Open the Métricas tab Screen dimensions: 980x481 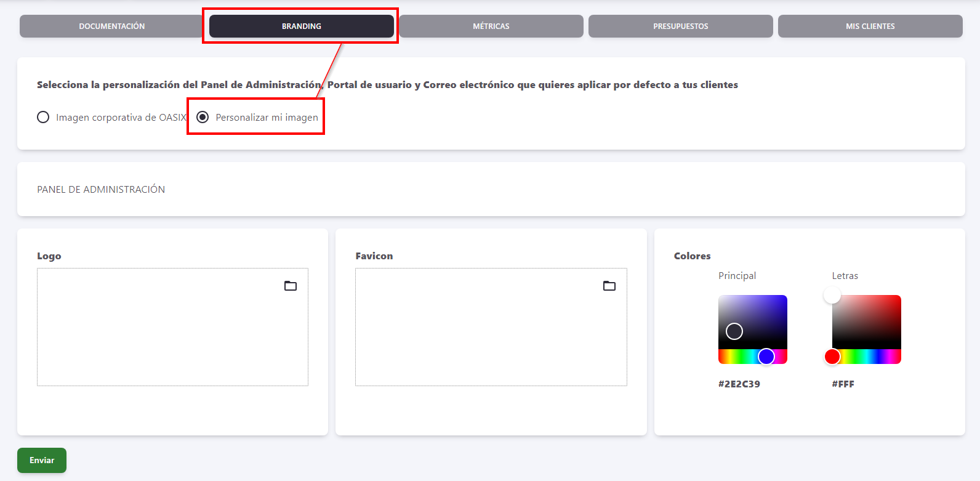click(491, 26)
